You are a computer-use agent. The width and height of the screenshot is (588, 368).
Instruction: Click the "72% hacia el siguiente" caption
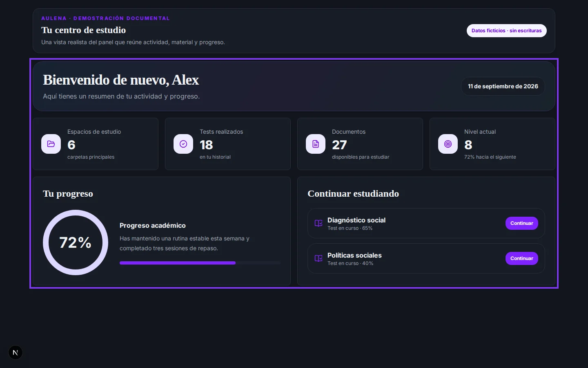(490, 157)
